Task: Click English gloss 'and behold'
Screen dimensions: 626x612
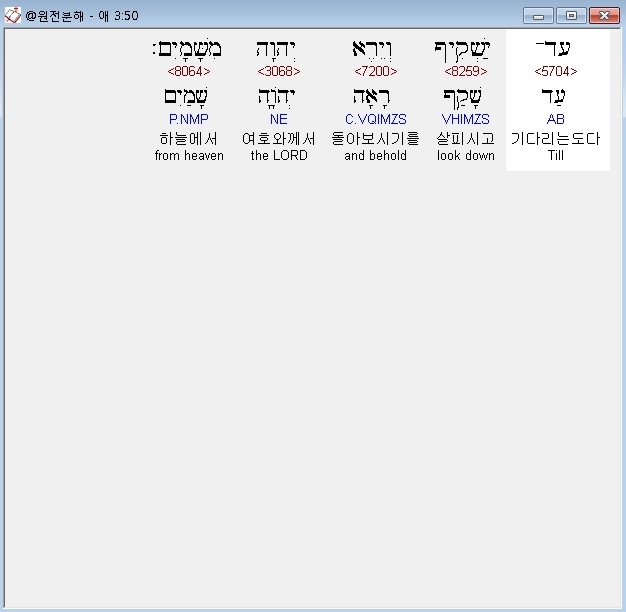Action: pos(376,155)
